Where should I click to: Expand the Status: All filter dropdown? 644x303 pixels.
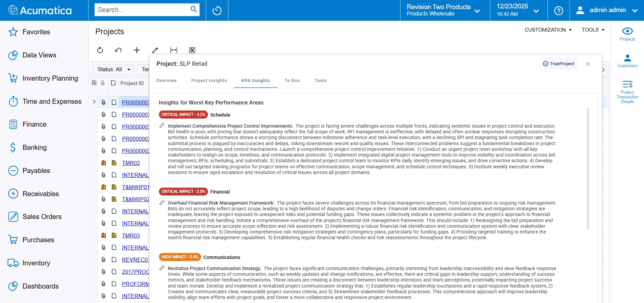(x=113, y=70)
